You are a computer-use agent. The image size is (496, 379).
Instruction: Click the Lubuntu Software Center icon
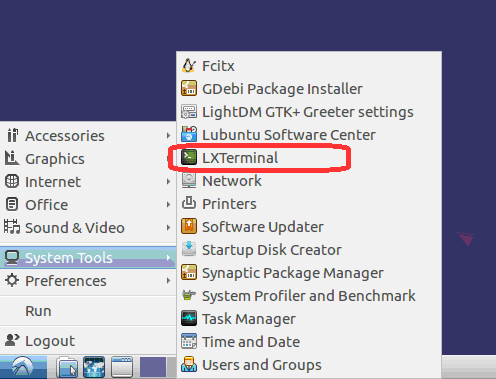tap(189, 135)
